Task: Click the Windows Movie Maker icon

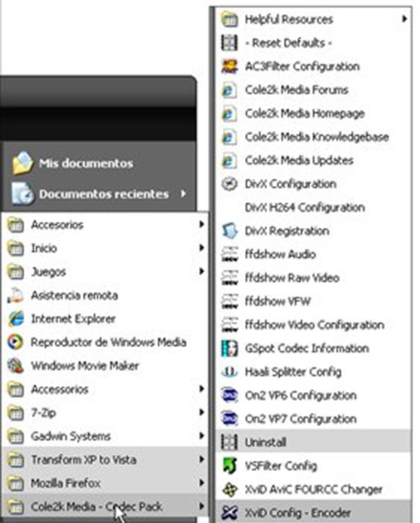Action: [x=16, y=365]
